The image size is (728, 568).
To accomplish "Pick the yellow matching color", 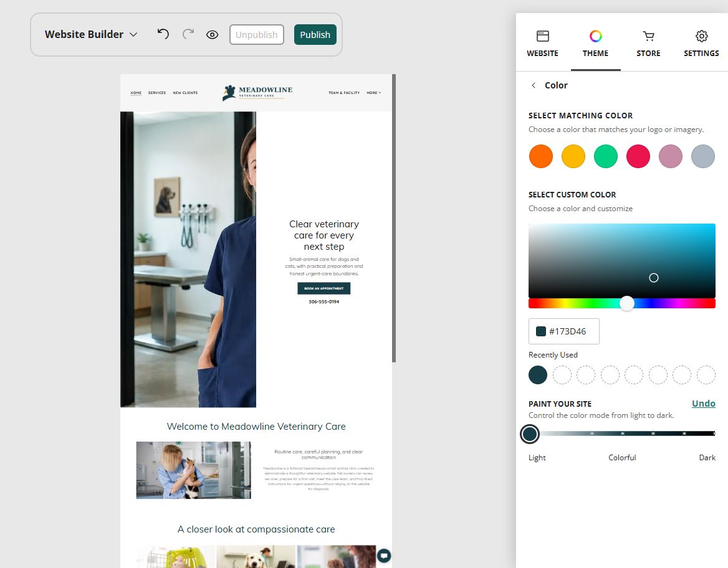I will click(573, 156).
